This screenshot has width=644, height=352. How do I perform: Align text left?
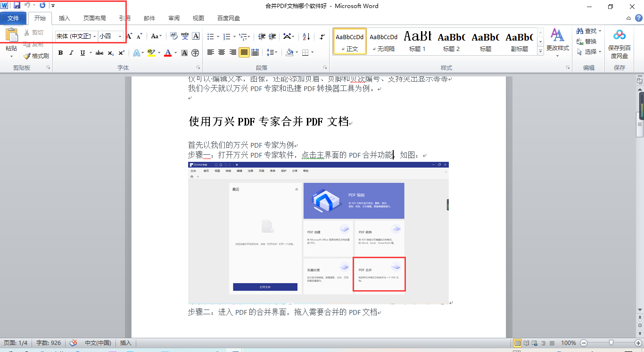(x=211, y=52)
